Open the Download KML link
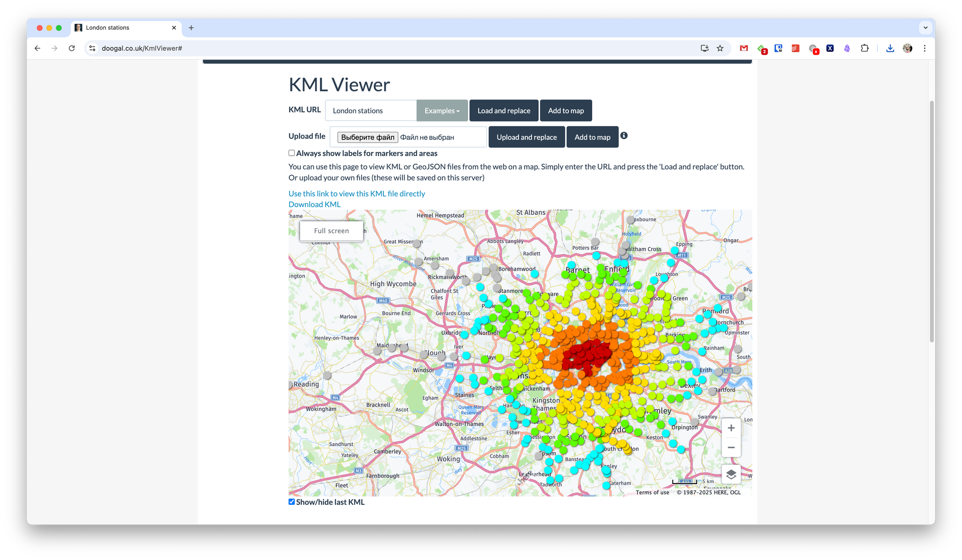This screenshot has width=962, height=560. (314, 204)
